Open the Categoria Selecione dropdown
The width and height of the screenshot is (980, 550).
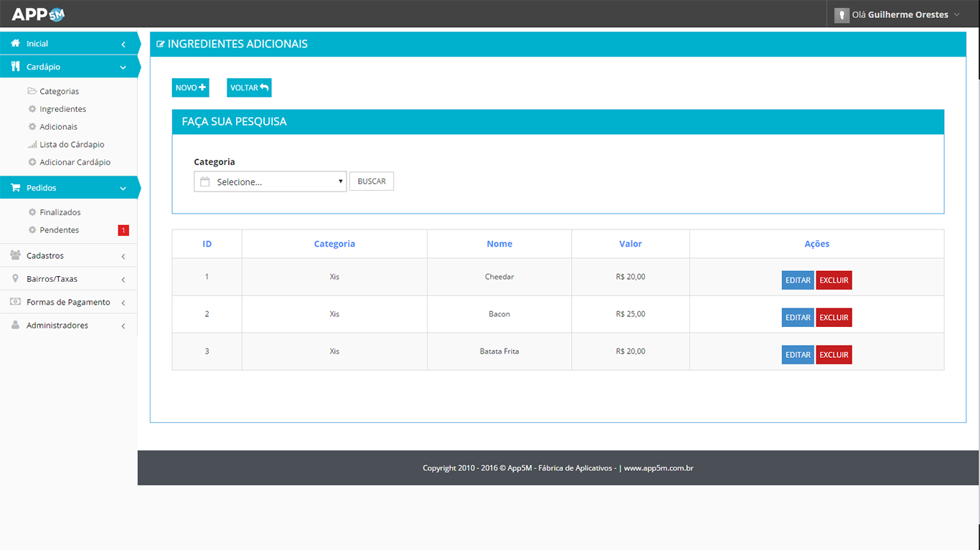click(270, 182)
